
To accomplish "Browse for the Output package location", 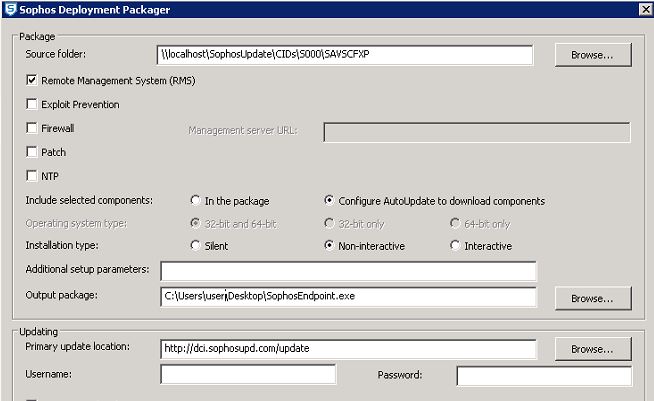I will [x=593, y=298].
